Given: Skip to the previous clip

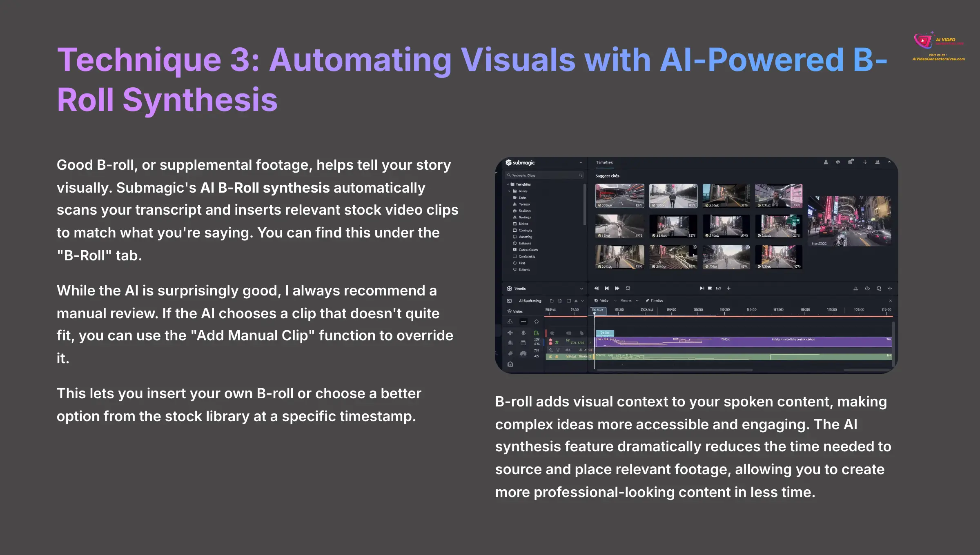Looking at the screenshot, I should (607, 288).
